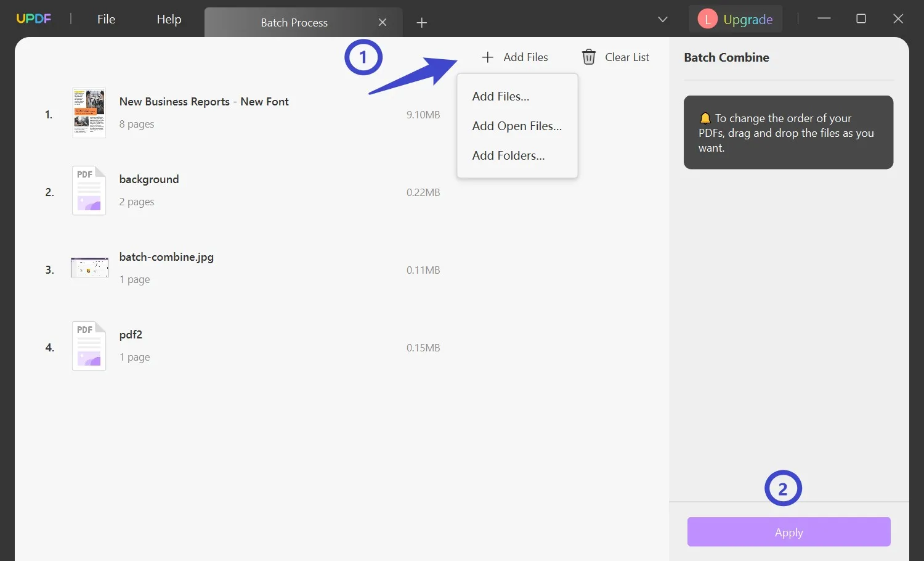Viewport: 924px width, 561px height.
Task: Open a new tab with the plus button
Action: (421, 22)
